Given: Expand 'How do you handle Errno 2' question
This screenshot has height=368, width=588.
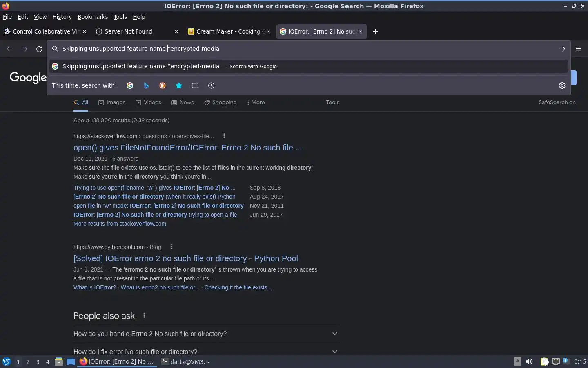Looking at the screenshot, I should [x=206, y=334].
